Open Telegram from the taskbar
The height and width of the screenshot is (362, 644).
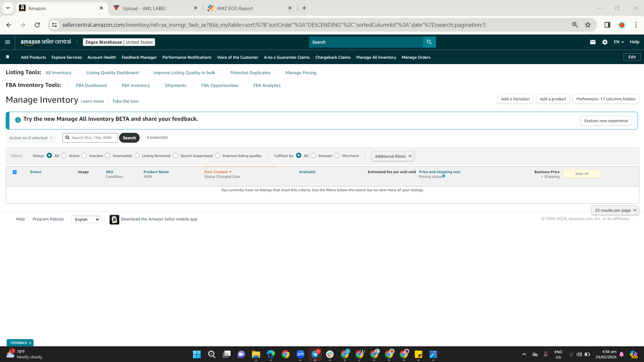coord(315,354)
